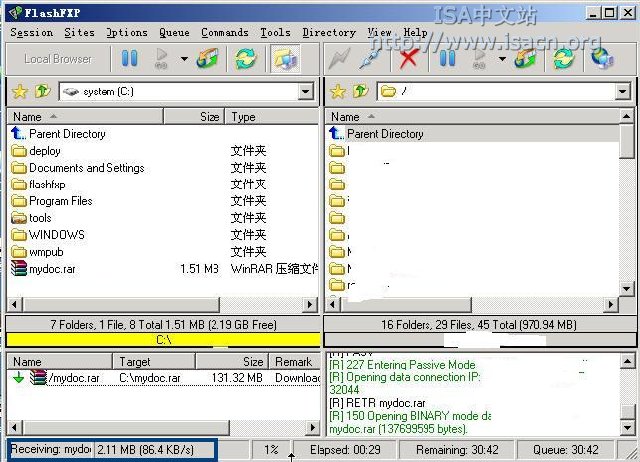
Task: Click RETR mydoc.rar log line
Action: coord(377,403)
